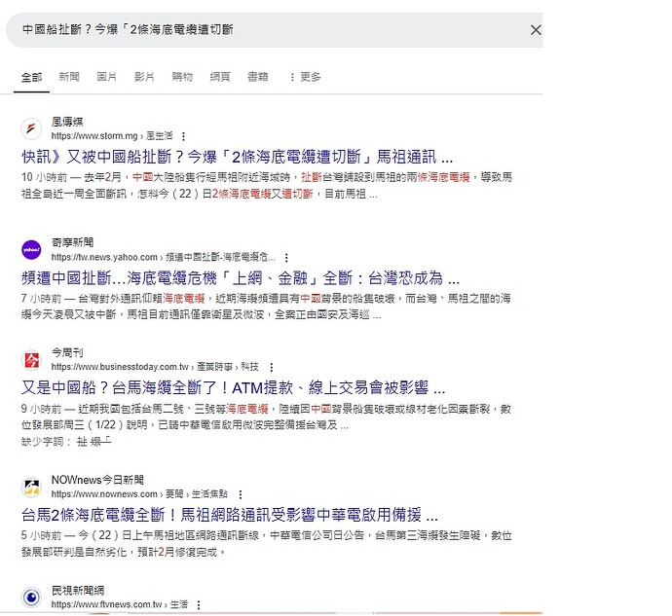Image resolution: width=672 pixels, height=616 pixels.
Task: Open the 快訊》又被中國船扯斷 headline link
Action: tap(237, 157)
